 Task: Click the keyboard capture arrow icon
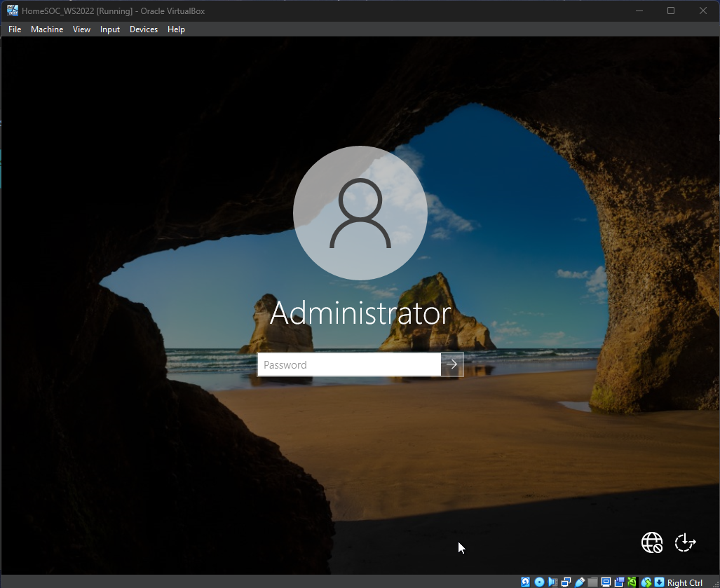[659, 582]
